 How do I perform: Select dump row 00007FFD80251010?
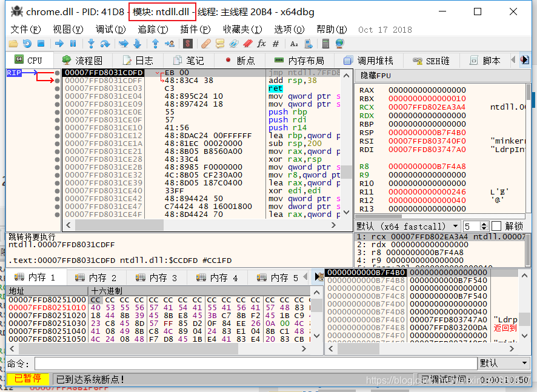click(159, 307)
